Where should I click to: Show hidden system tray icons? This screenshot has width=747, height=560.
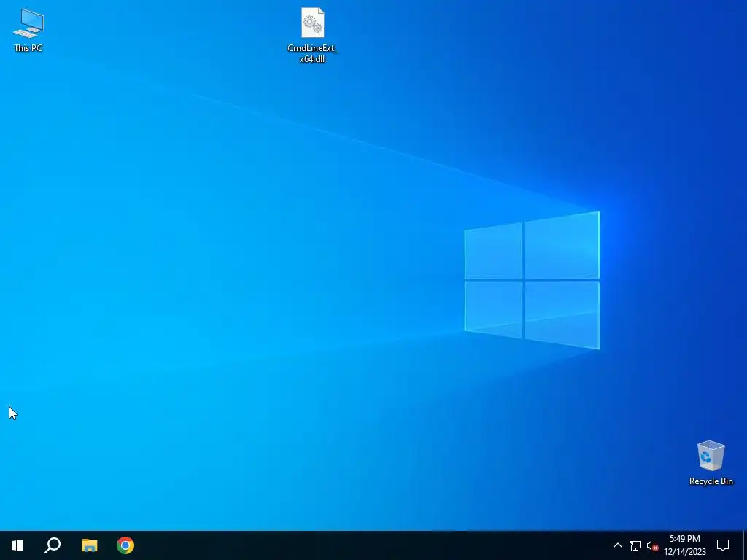pyautogui.click(x=617, y=545)
